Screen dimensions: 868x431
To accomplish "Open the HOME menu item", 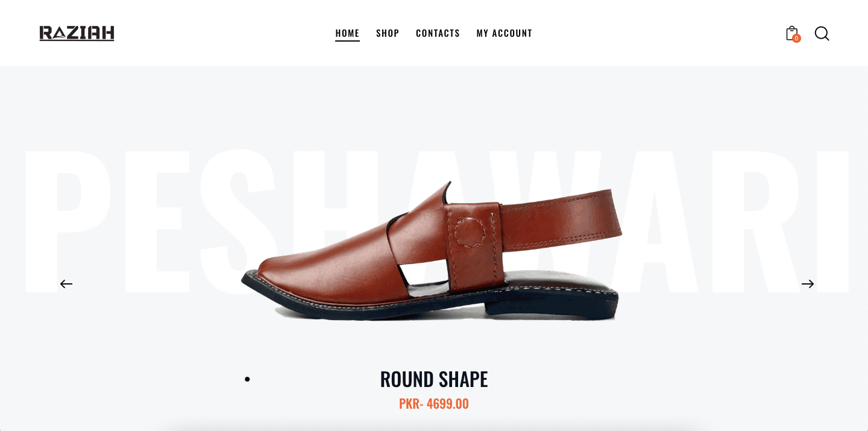I will (x=347, y=33).
